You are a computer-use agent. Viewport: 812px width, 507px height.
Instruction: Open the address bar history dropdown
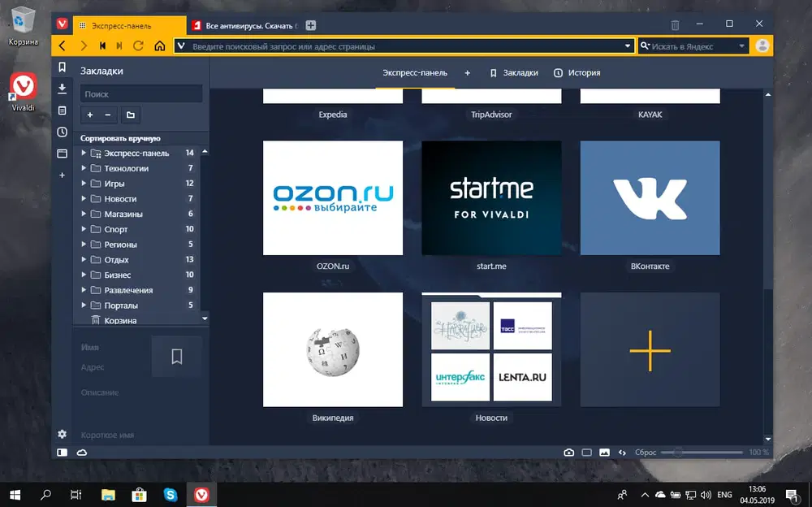(x=628, y=46)
